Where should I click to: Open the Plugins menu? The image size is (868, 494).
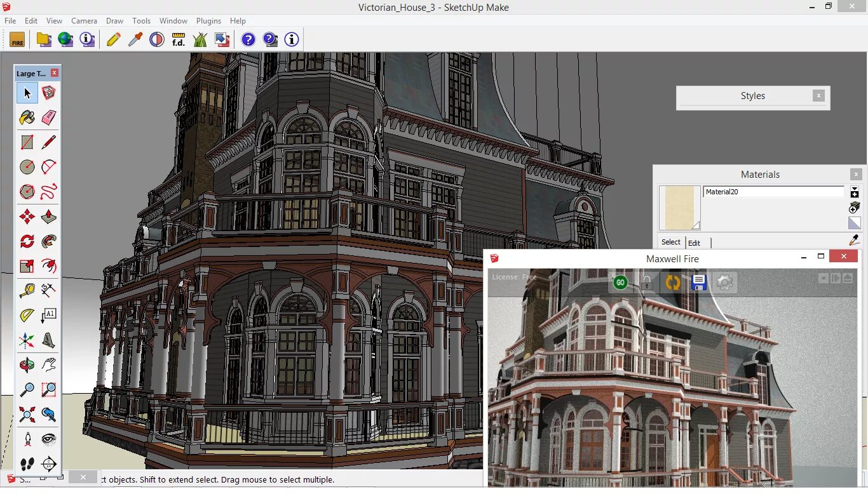[208, 21]
